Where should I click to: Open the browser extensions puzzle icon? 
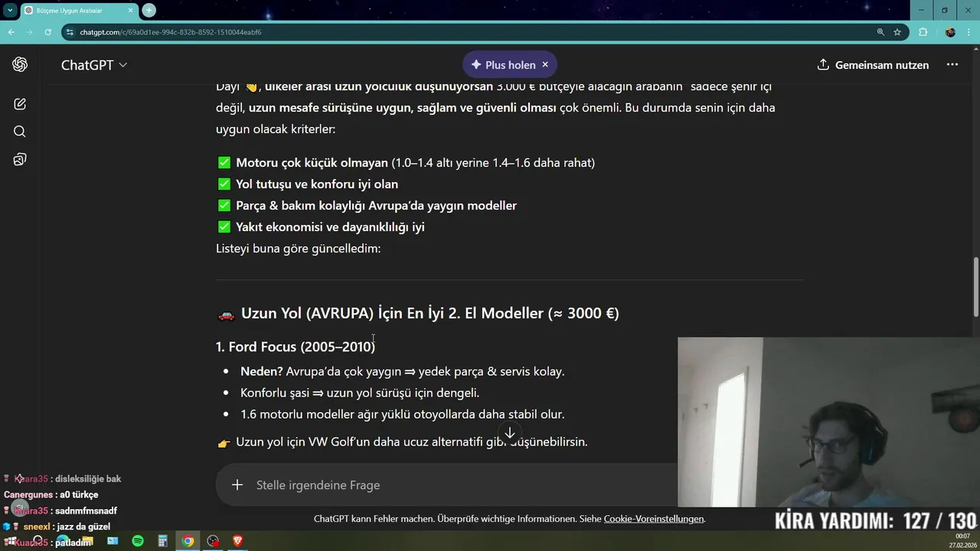coord(923,32)
